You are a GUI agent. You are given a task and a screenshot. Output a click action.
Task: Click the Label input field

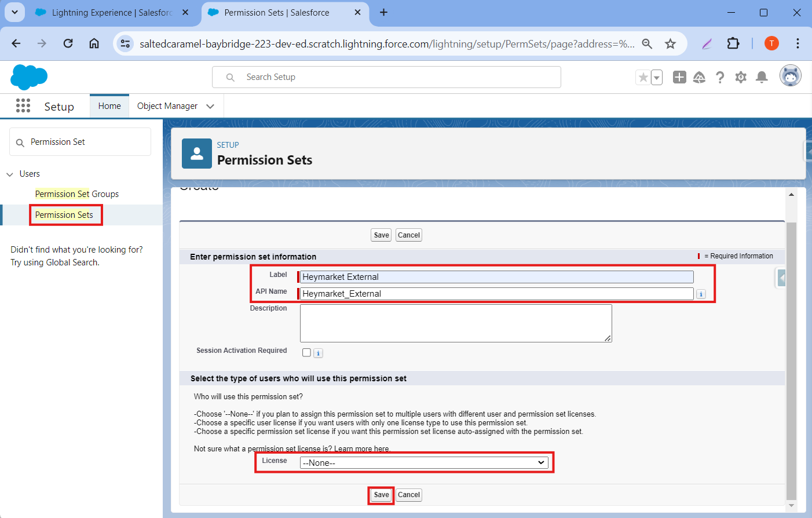click(496, 277)
